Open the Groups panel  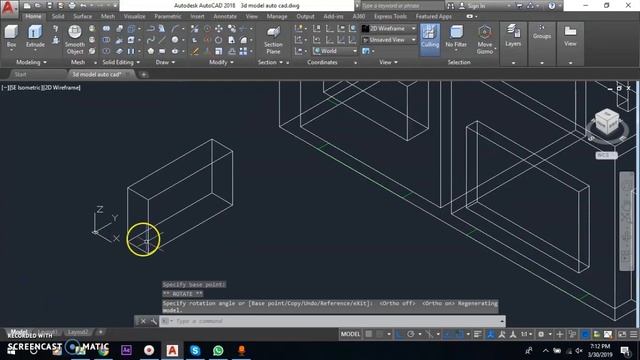click(x=542, y=32)
